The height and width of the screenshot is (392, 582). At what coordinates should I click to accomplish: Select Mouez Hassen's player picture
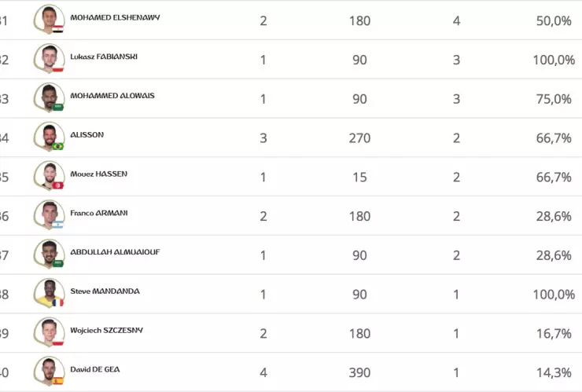[49, 176]
